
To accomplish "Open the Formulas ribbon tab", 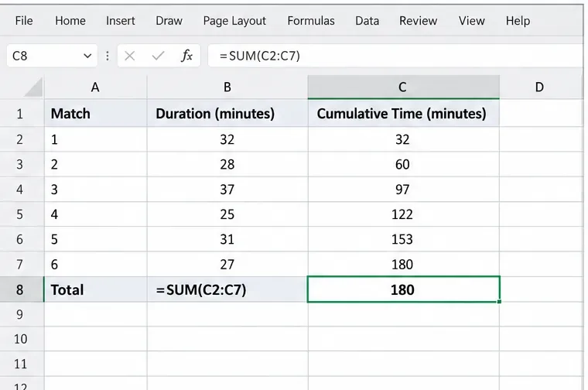I will pyautogui.click(x=311, y=21).
